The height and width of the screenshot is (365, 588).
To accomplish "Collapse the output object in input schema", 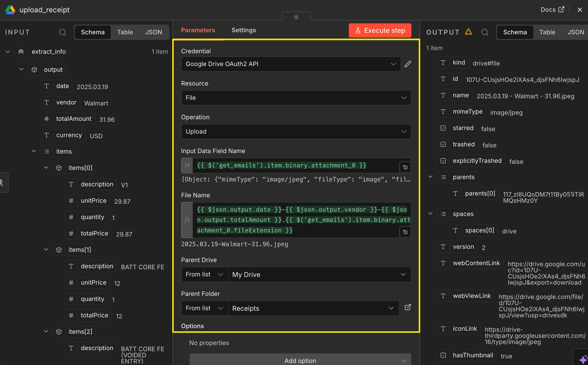I will [x=22, y=69].
